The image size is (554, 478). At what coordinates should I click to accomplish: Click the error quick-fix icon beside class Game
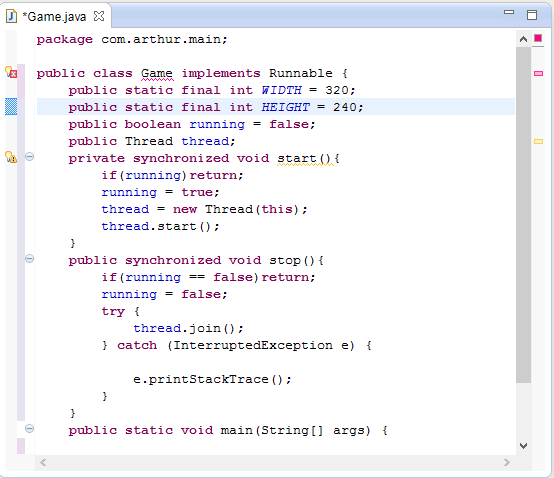[x=11, y=72]
